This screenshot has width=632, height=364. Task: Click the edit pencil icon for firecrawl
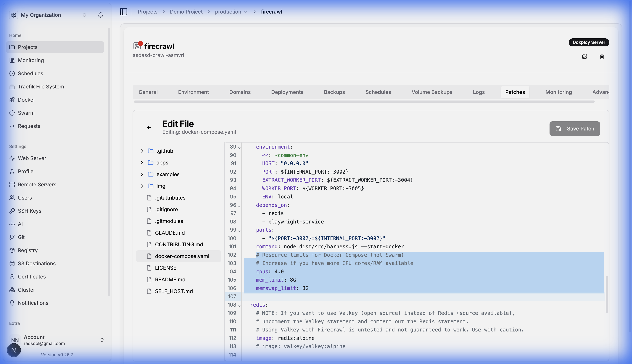[584, 56]
